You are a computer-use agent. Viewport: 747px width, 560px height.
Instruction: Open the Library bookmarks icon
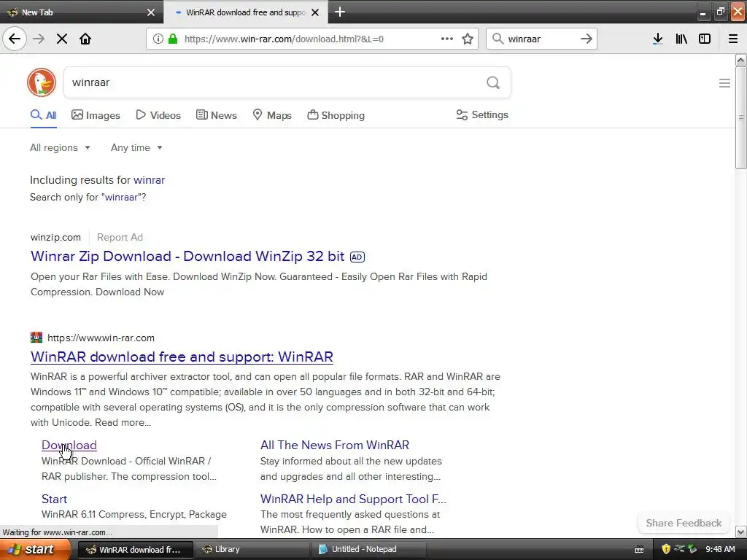(x=681, y=39)
